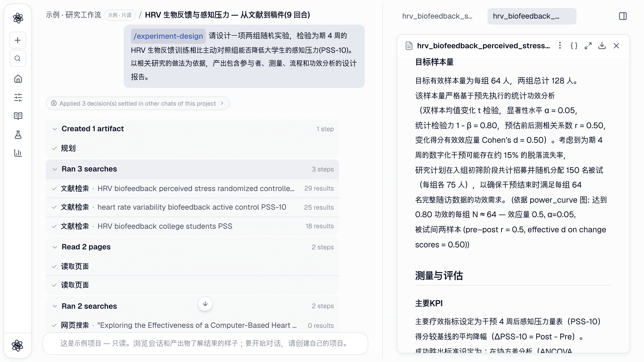Viewport: 644px width, 362px height.
Task: Open the search icon in sidebar
Action: point(18,58)
